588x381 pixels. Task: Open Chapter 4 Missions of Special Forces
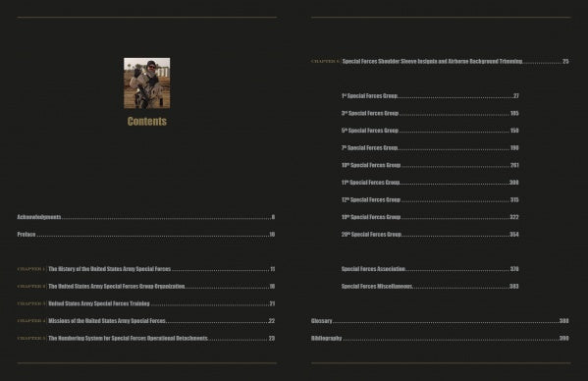[146, 321]
